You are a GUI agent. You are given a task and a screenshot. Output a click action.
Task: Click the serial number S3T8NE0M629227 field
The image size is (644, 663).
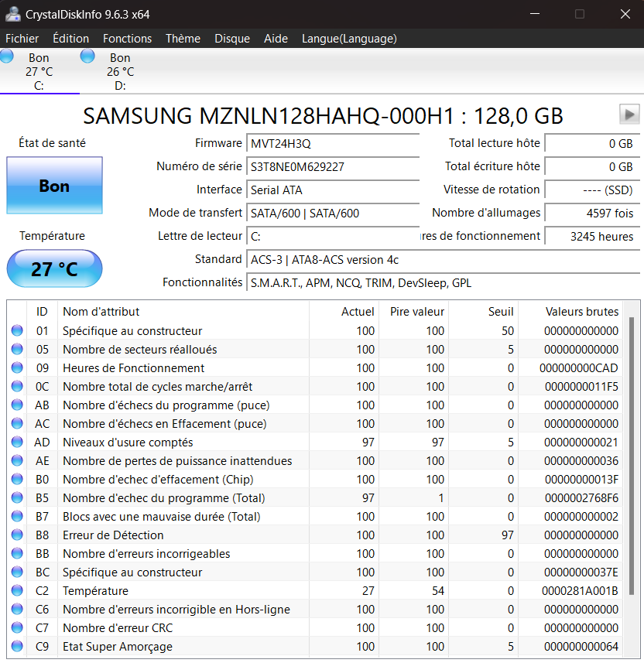click(x=333, y=166)
